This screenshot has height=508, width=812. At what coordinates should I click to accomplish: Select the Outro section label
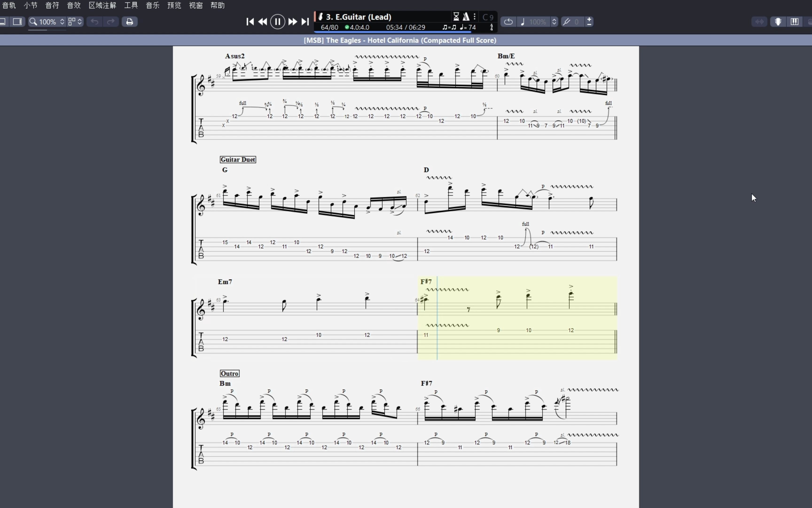point(230,374)
